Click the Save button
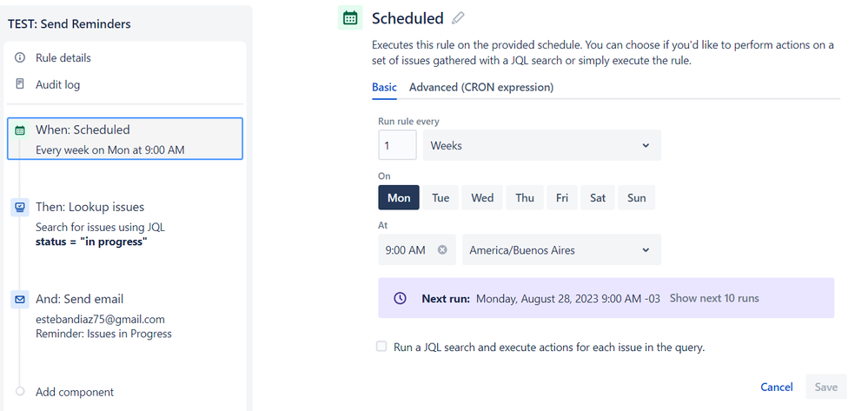 (x=826, y=387)
